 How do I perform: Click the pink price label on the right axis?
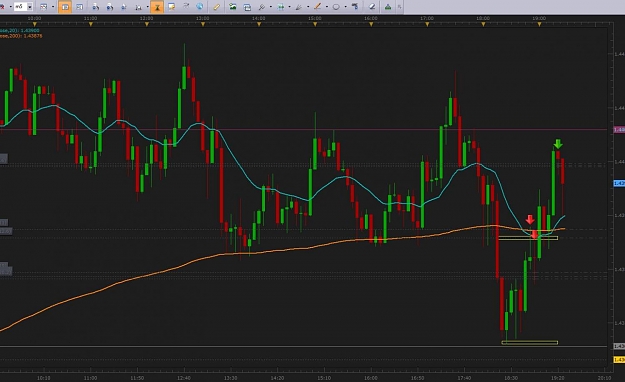pyautogui.click(x=619, y=130)
